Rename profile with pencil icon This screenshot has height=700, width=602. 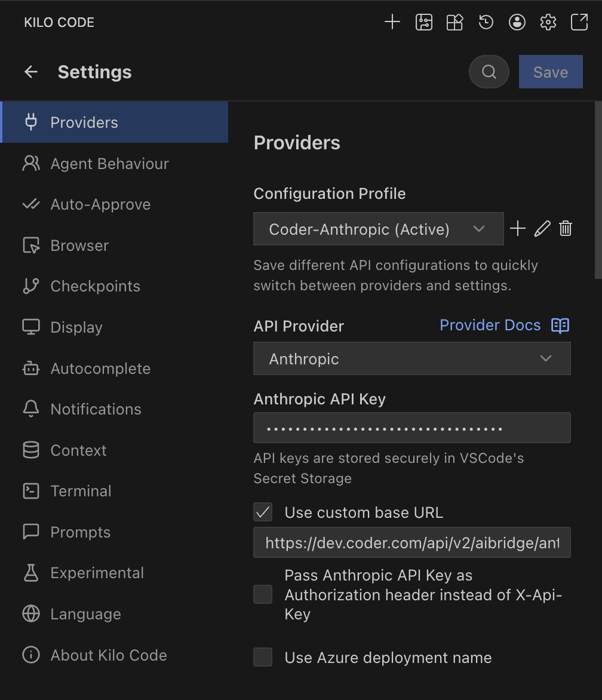coord(542,229)
